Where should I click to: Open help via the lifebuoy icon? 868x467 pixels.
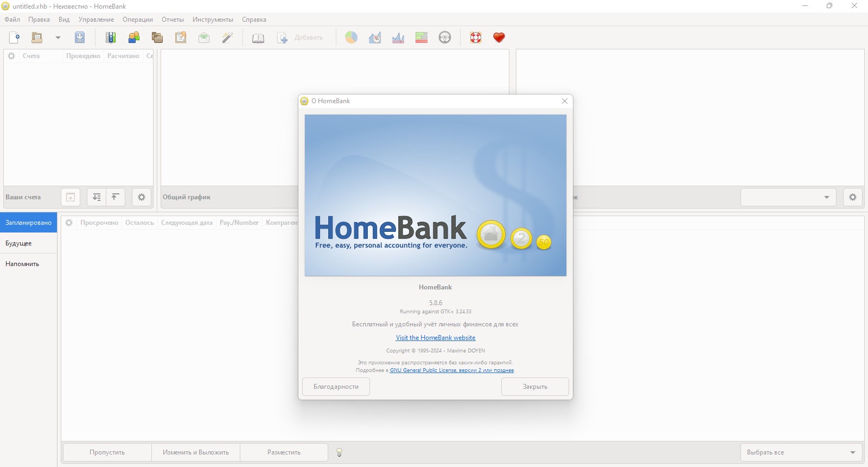(476, 37)
